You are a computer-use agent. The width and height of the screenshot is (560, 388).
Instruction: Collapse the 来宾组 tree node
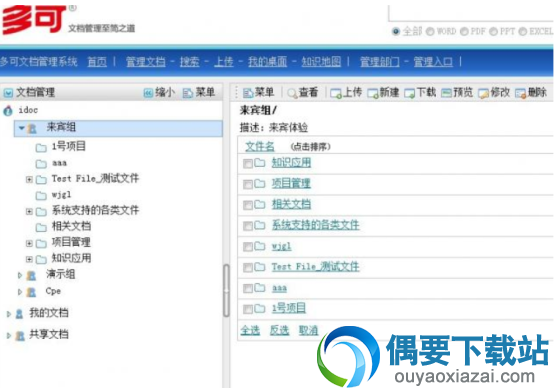[21, 128]
